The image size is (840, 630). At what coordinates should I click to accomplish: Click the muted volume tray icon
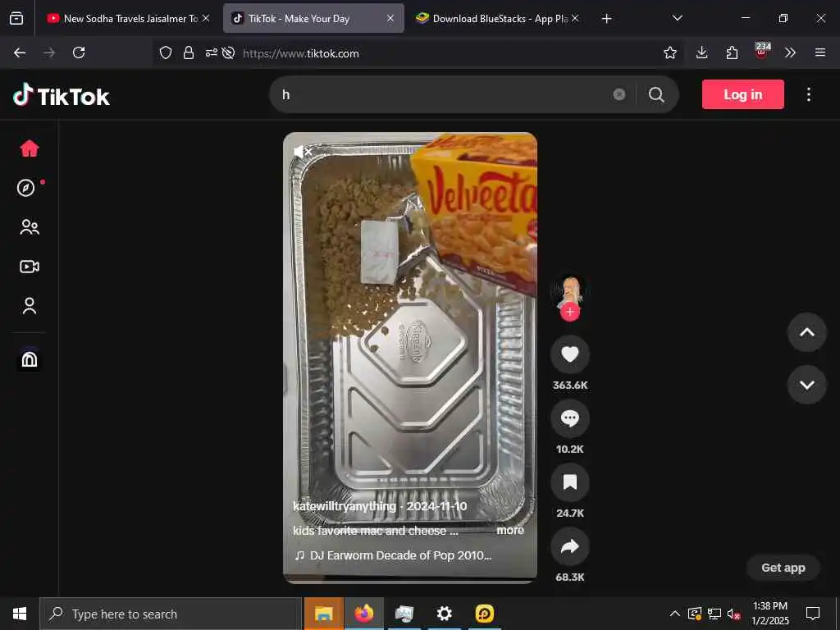pyautogui.click(x=733, y=614)
